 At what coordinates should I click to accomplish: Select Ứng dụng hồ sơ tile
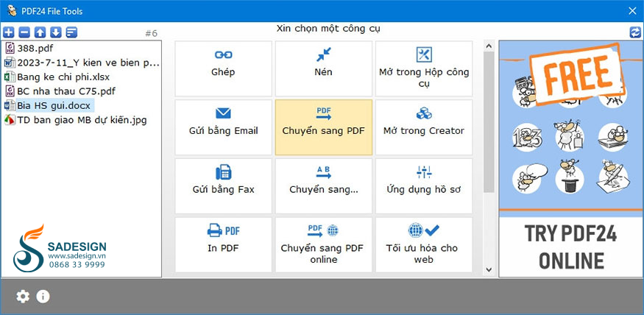(424, 186)
